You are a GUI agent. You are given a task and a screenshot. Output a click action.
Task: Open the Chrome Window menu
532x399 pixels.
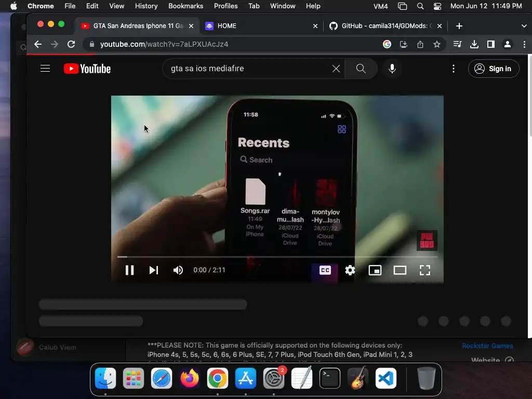click(283, 6)
